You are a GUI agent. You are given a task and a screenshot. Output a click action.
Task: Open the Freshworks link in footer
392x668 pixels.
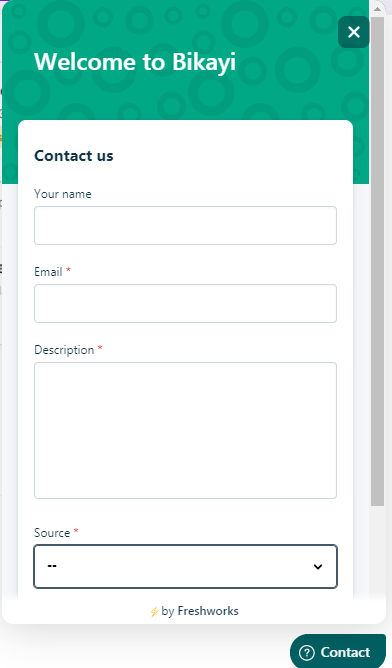point(208,611)
